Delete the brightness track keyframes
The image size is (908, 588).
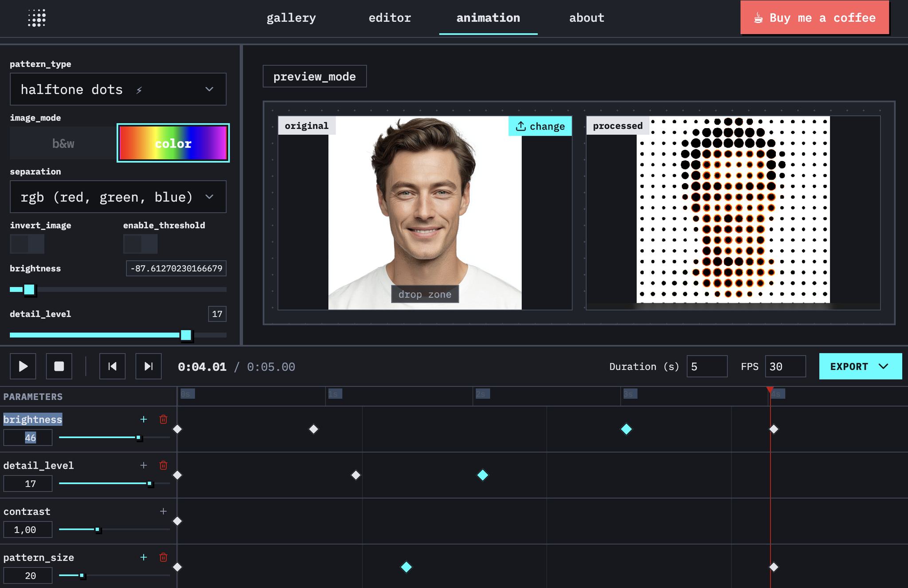pos(163,419)
